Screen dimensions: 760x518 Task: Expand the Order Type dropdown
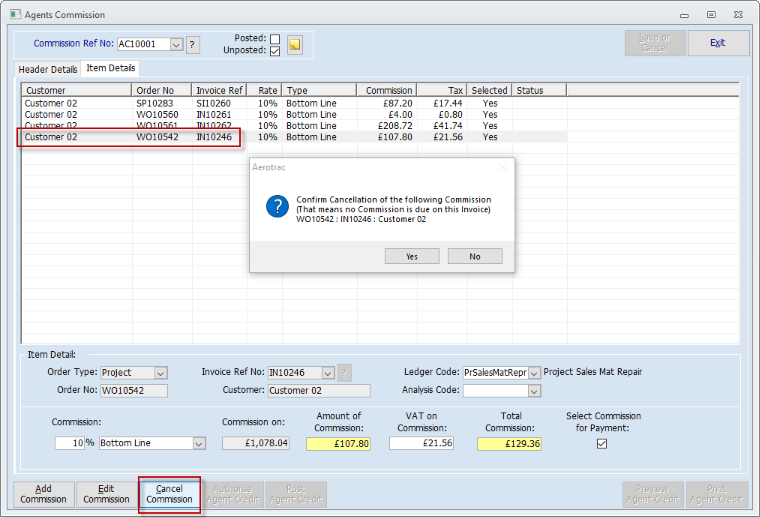tap(161, 373)
